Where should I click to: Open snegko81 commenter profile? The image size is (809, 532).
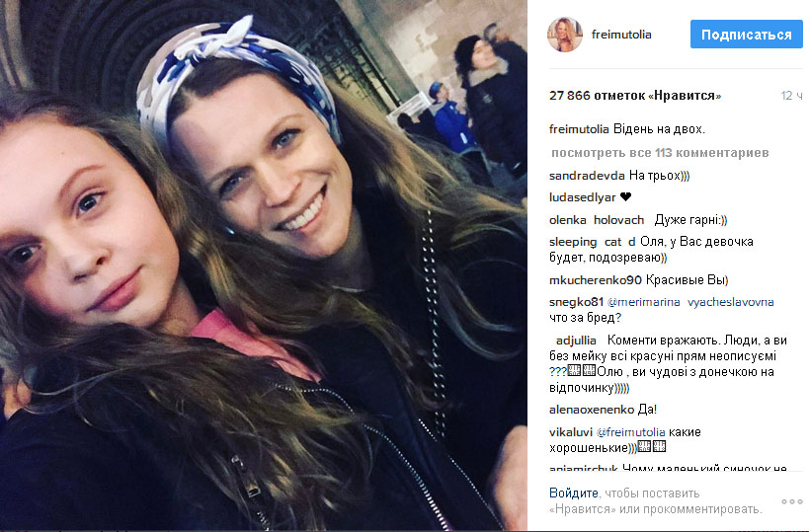click(x=576, y=302)
